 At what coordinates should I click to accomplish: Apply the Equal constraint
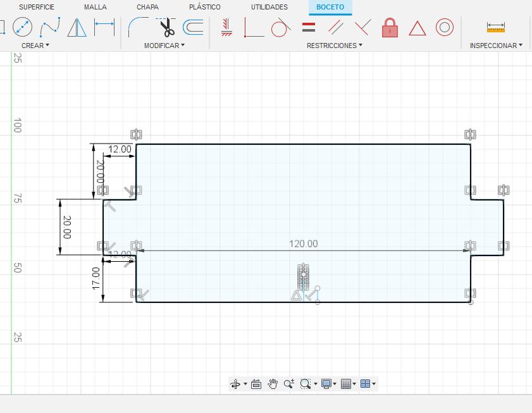[309, 27]
